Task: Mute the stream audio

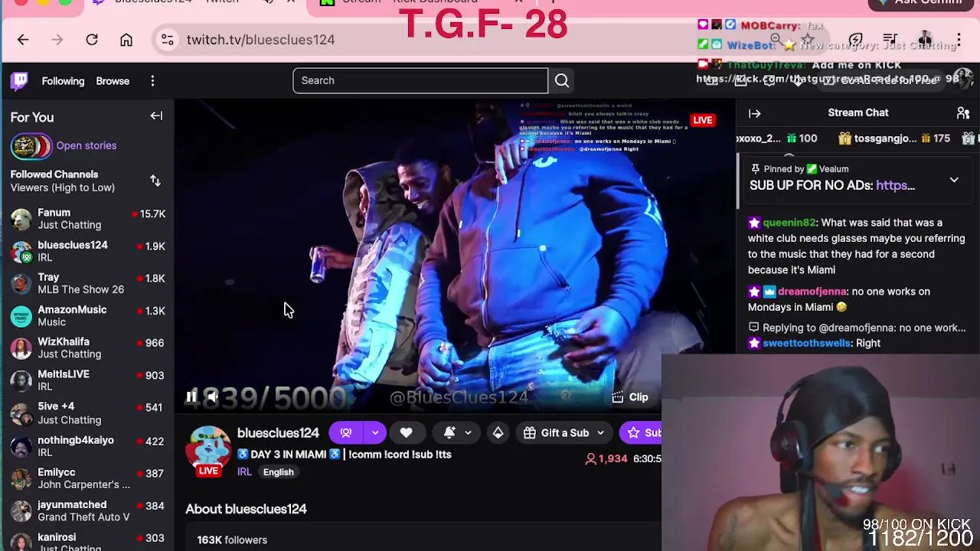Action: click(x=213, y=396)
